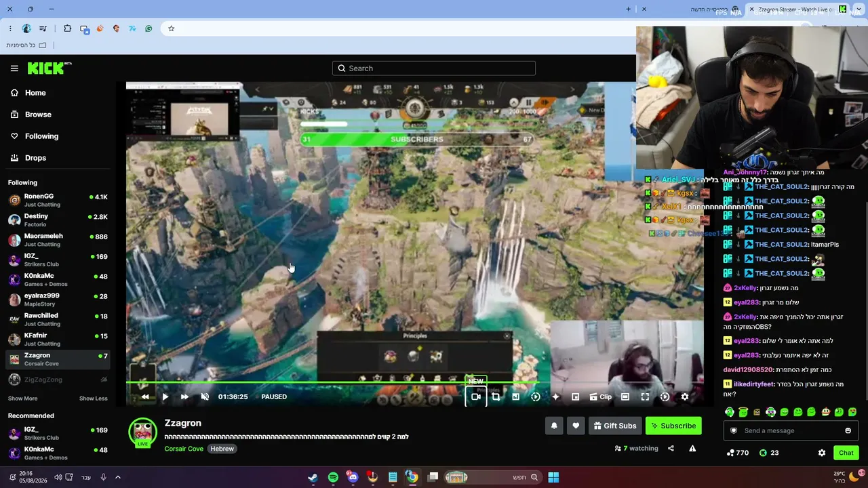The width and height of the screenshot is (868, 488).
Task: Unmute the stream volume
Action: [205, 396]
